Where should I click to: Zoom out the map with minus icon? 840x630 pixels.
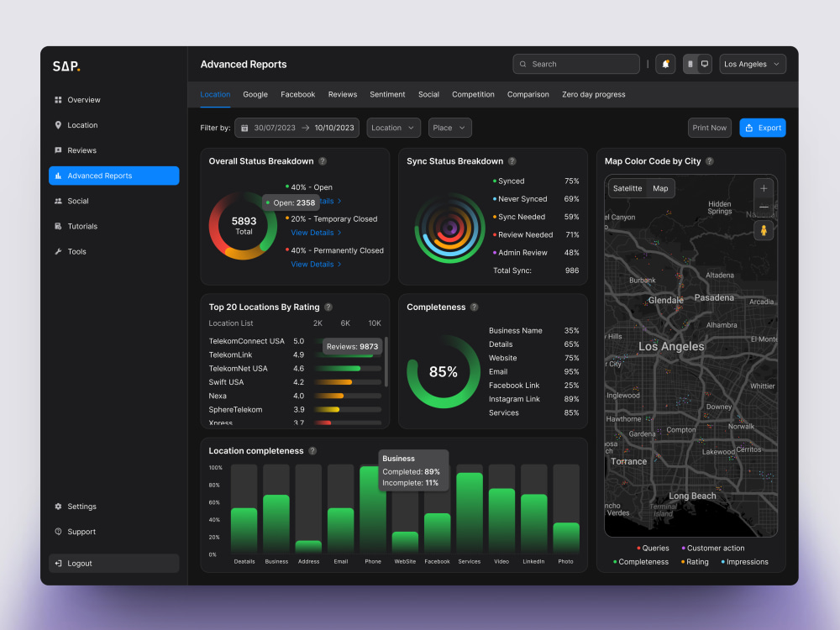click(x=764, y=207)
